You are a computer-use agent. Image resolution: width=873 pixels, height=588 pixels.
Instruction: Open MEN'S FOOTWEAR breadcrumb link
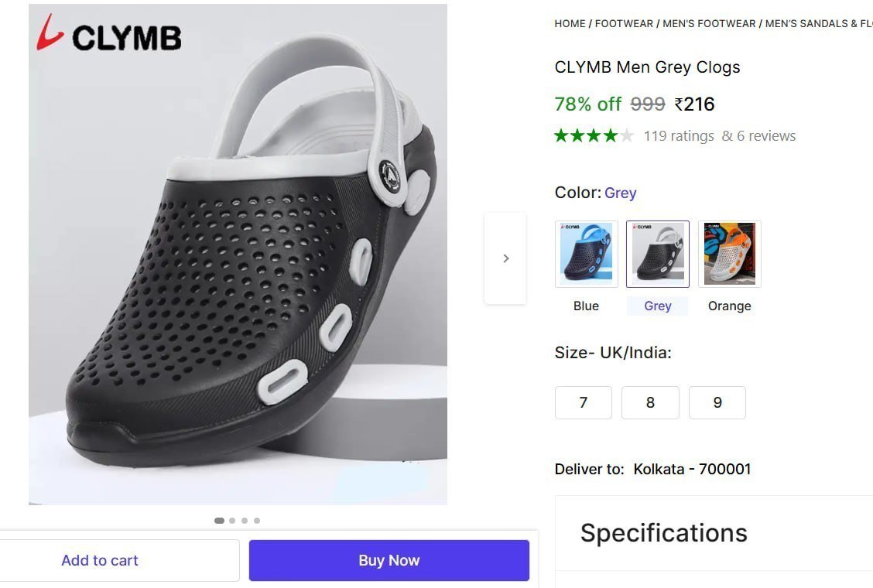pyautogui.click(x=709, y=23)
